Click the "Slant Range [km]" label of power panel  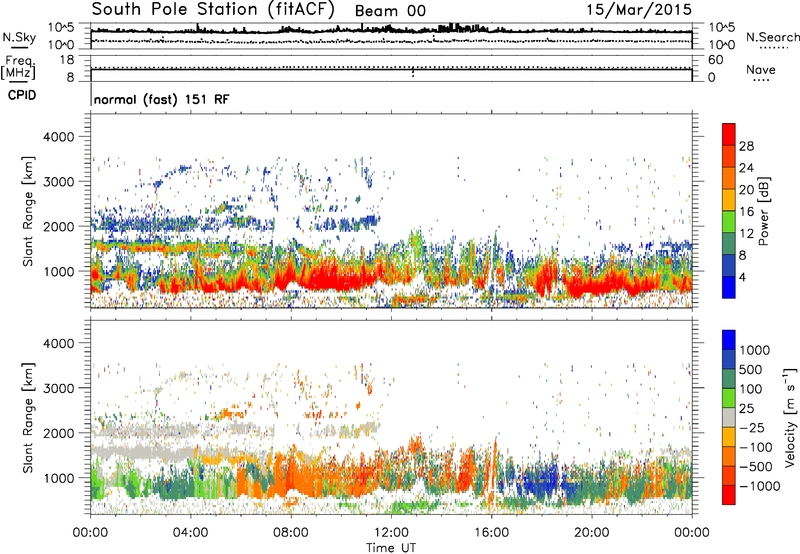tap(28, 211)
